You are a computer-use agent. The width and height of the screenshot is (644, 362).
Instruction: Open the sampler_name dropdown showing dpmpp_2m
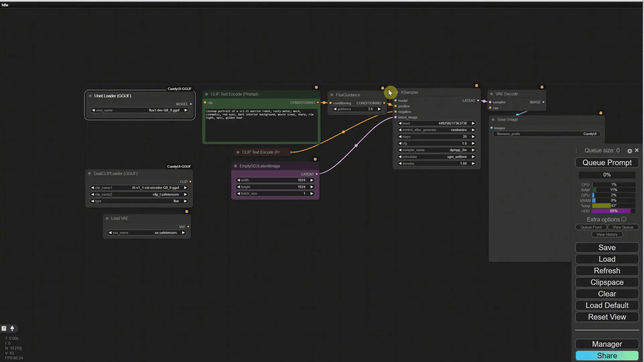436,150
